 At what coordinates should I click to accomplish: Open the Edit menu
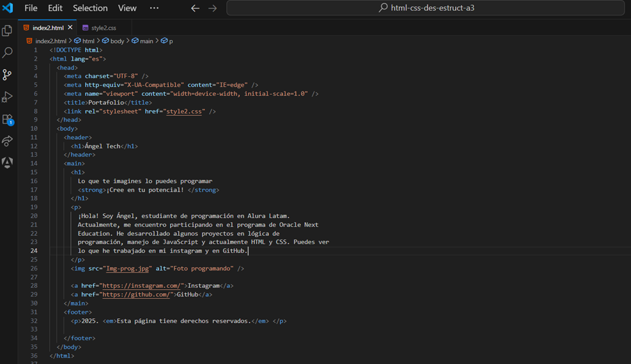tap(55, 8)
